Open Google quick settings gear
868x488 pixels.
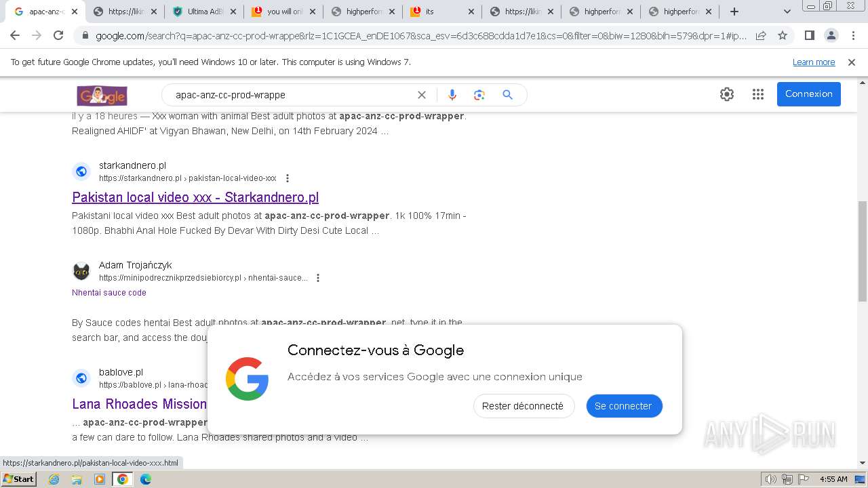(x=727, y=94)
